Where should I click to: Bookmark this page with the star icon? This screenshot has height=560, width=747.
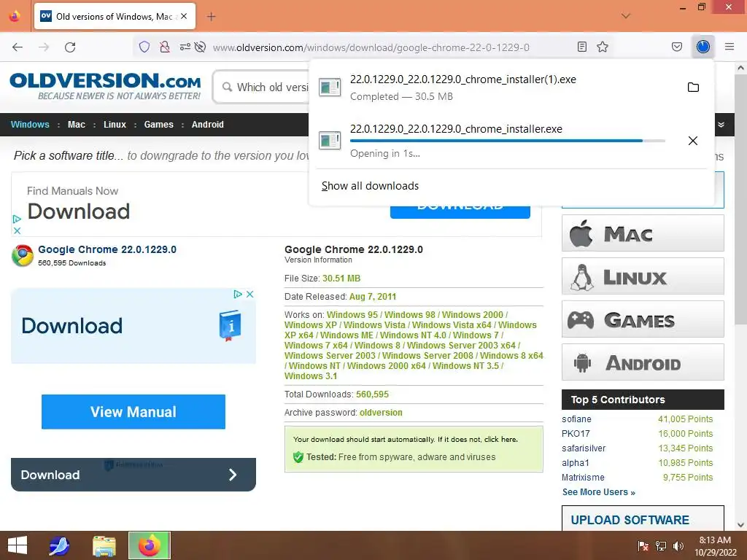click(603, 47)
